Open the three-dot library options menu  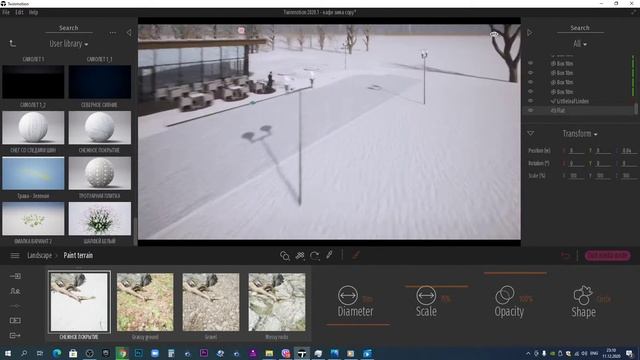[x=113, y=33]
